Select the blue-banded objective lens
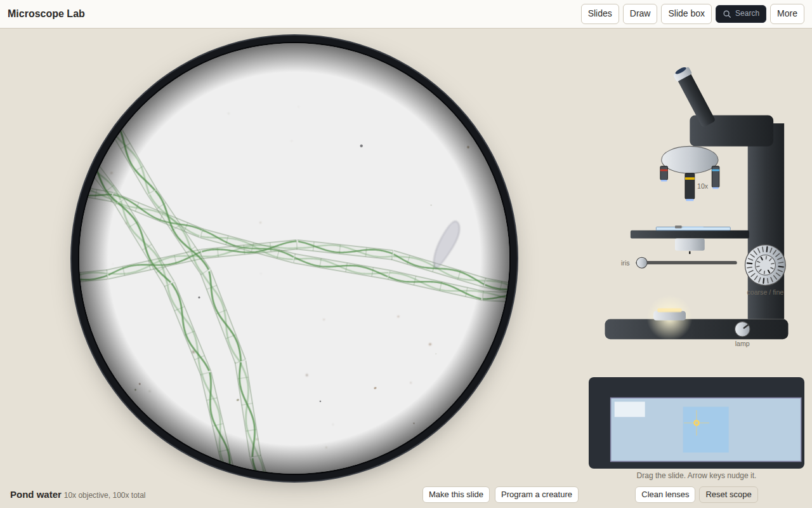Viewport: 812px width, 508px height. pos(716,177)
